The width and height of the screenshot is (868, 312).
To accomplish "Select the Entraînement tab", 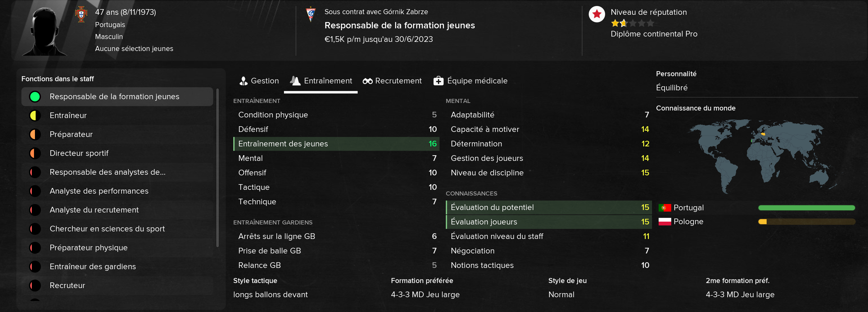I will coord(321,81).
